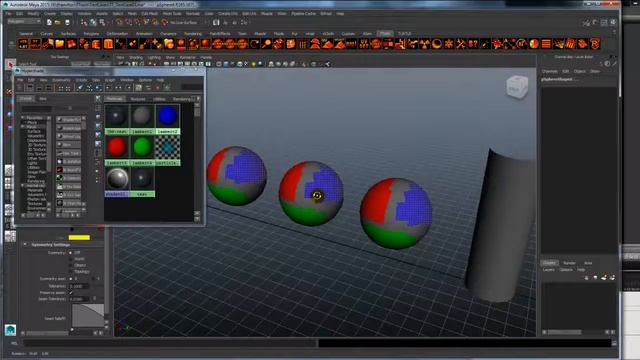
Task: Click the folder-shaped shelf icon
Action: click(60, 44)
